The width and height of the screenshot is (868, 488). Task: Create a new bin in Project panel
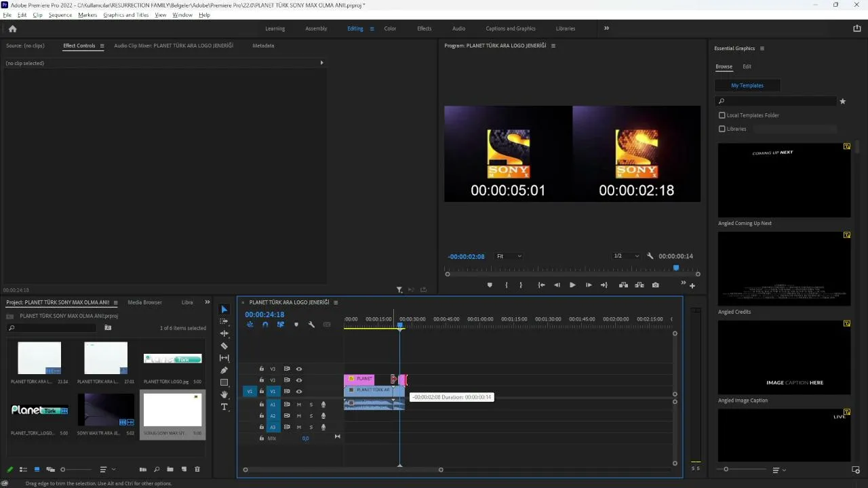(170, 469)
